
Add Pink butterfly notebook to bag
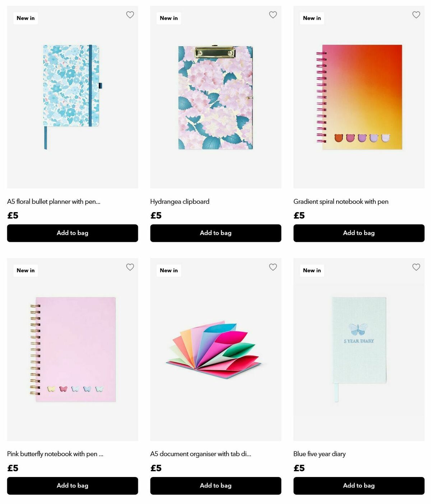[x=73, y=486]
